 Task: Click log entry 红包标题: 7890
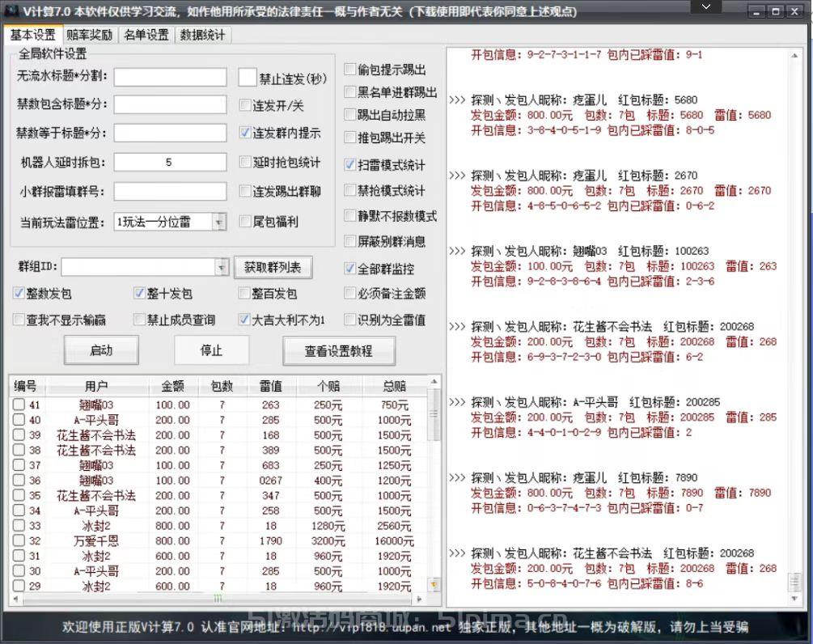[657, 477]
